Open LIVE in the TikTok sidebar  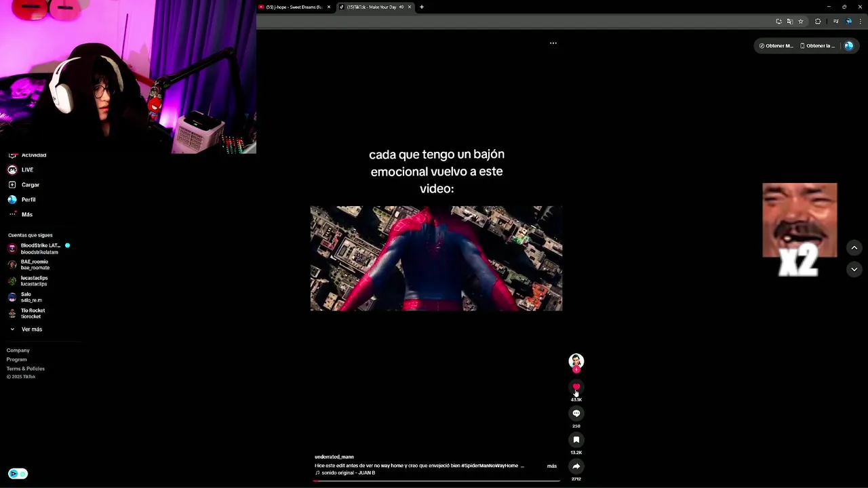[20, 169]
